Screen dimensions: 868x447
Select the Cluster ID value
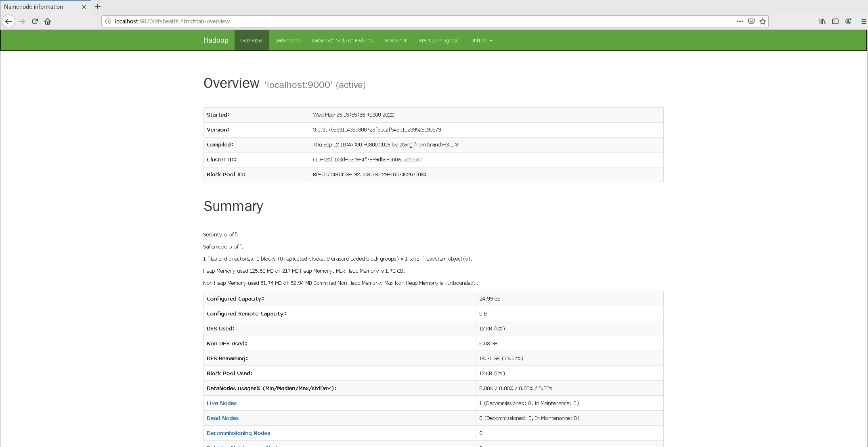367,159
